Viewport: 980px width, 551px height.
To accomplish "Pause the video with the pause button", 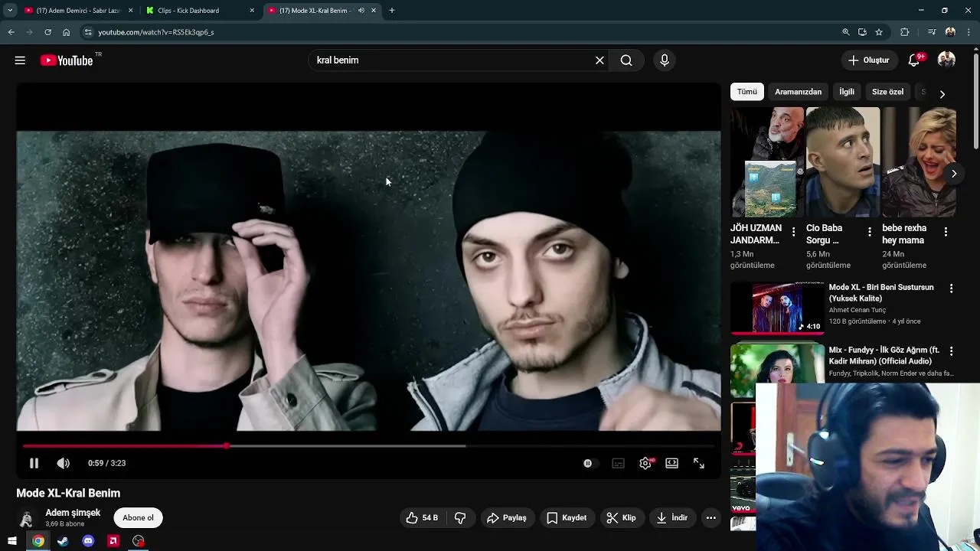I will click(34, 463).
